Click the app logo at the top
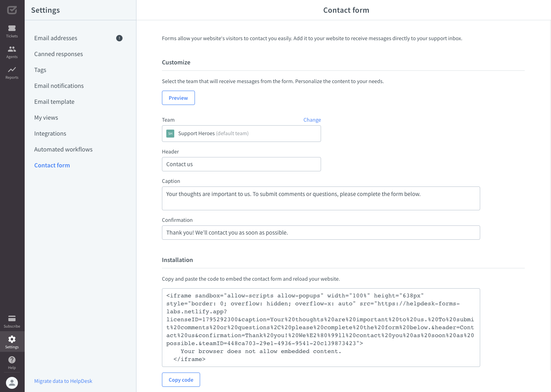The height and width of the screenshot is (392, 551). pos(12,10)
